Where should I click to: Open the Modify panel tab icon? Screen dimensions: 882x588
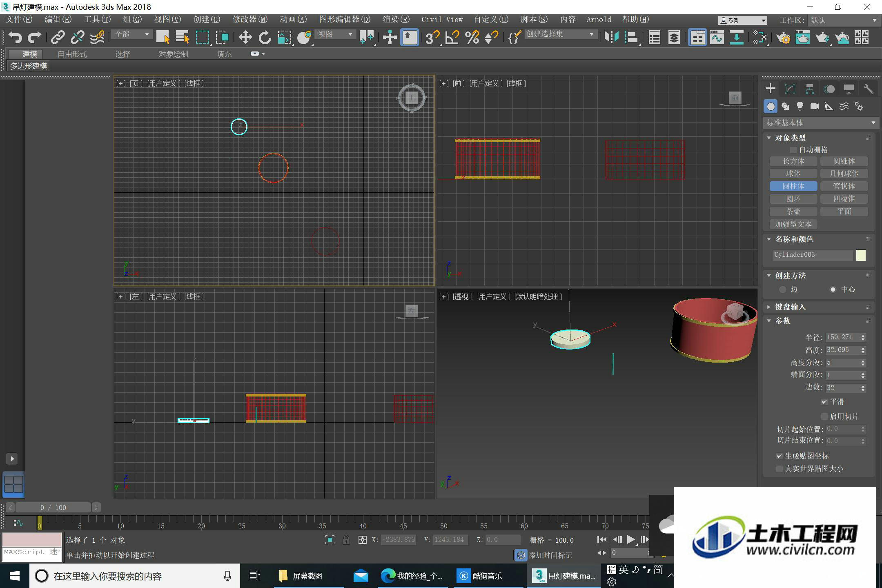[x=790, y=89]
